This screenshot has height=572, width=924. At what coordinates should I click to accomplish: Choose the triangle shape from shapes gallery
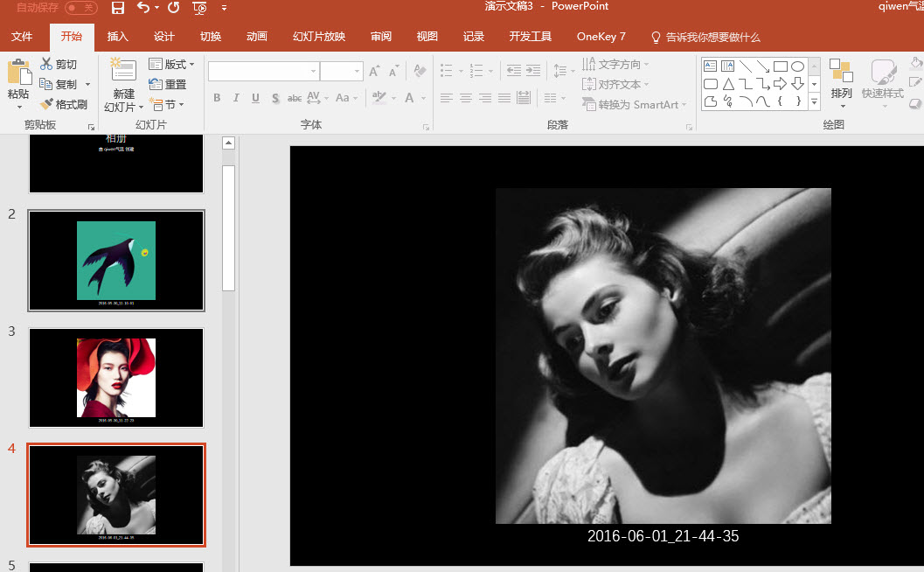point(728,84)
